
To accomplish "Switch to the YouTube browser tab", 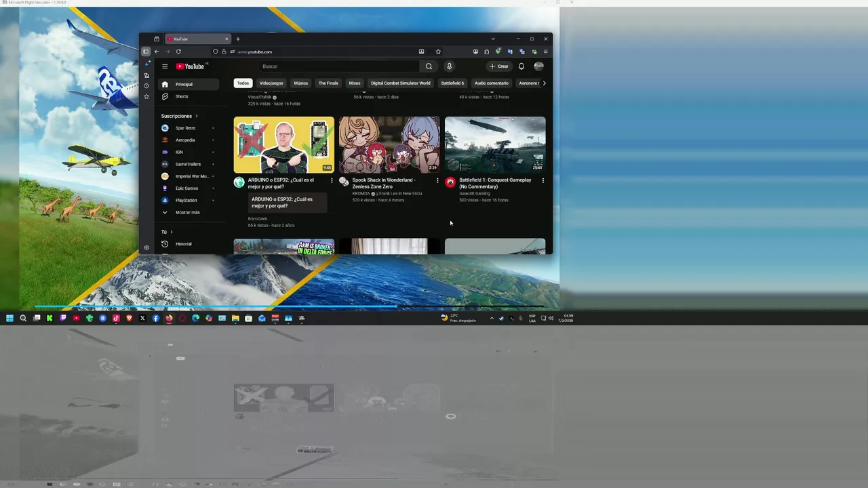I will (x=197, y=39).
